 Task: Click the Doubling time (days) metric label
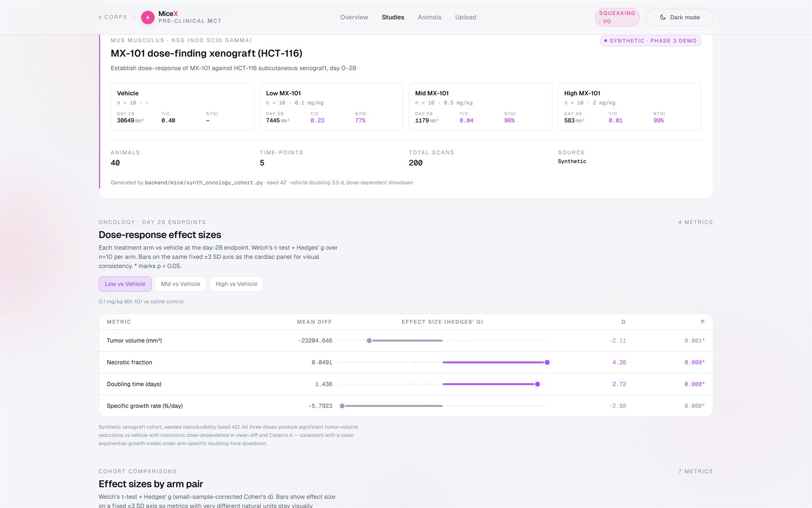[134, 384]
